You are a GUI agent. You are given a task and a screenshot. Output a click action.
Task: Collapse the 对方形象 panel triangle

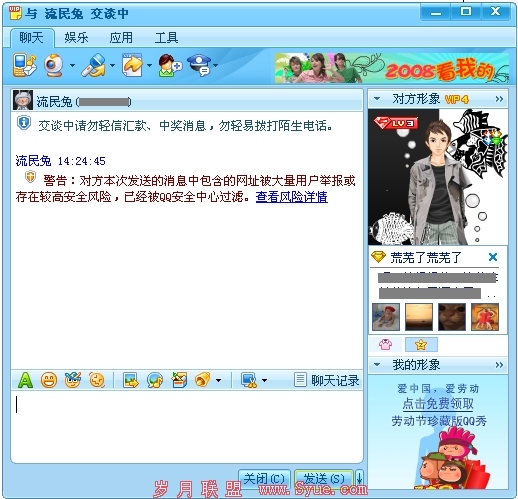377,99
